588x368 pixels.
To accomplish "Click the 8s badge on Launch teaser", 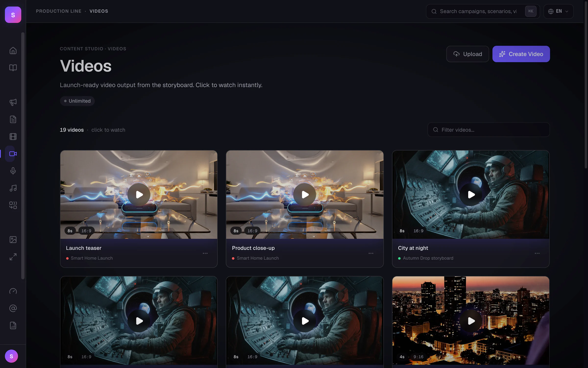I will coord(70,231).
